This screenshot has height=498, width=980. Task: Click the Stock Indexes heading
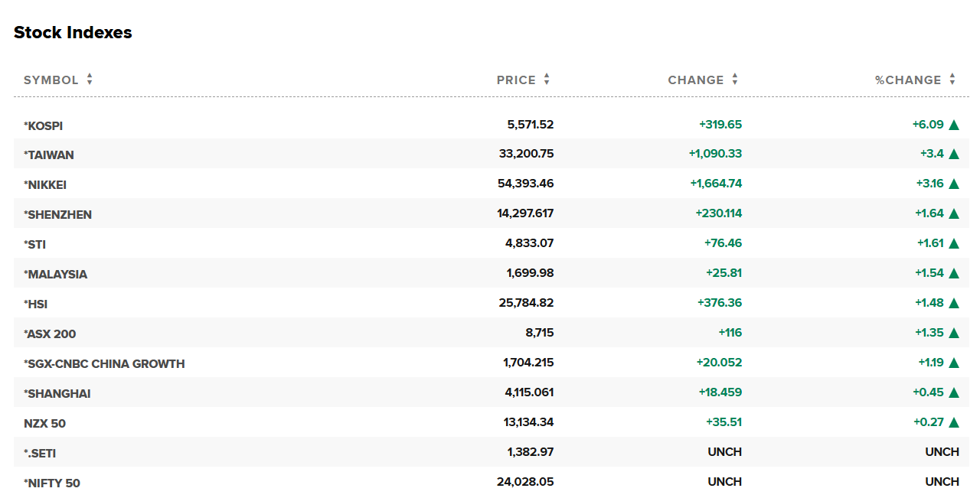pos(73,33)
